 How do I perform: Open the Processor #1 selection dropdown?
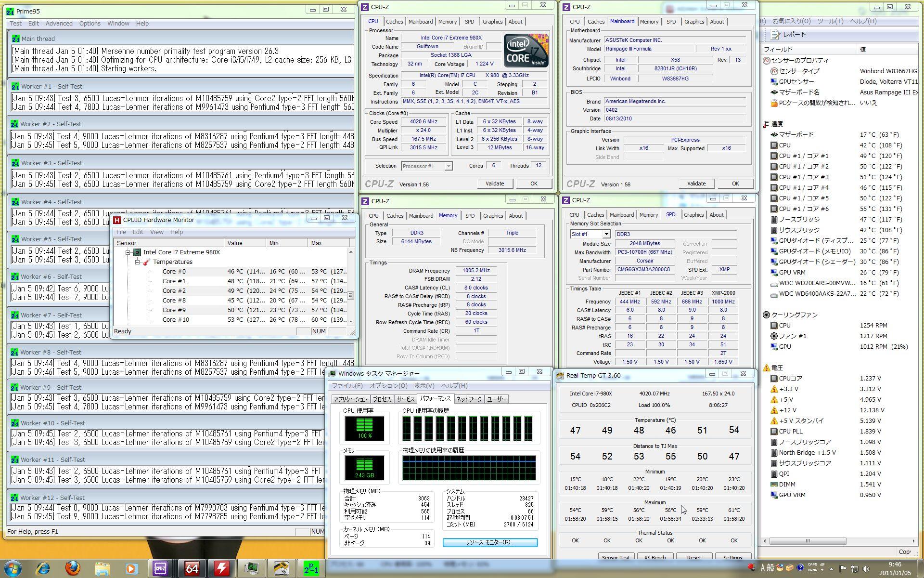pos(448,166)
